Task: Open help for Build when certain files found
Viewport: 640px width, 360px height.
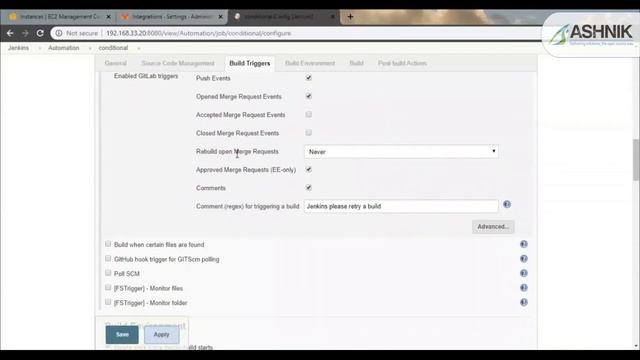Action: [524, 244]
